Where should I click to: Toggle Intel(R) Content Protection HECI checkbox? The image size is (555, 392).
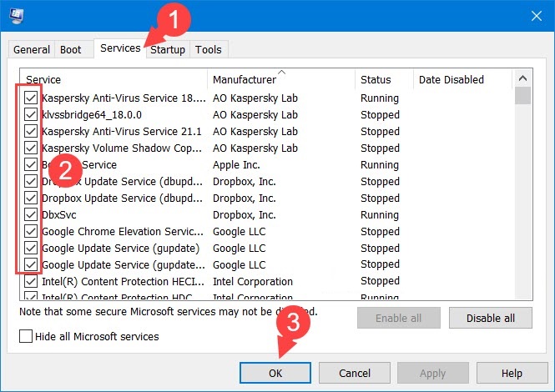(31, 282)
